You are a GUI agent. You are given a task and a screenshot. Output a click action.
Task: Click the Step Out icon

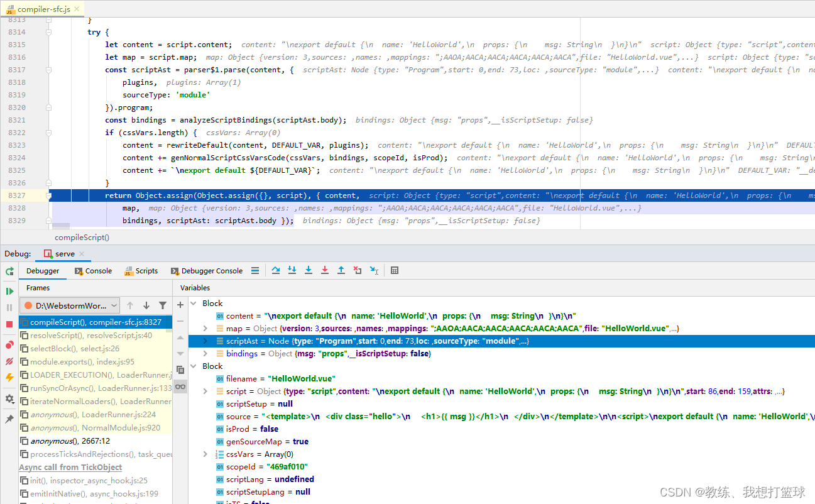coord(341,270)
